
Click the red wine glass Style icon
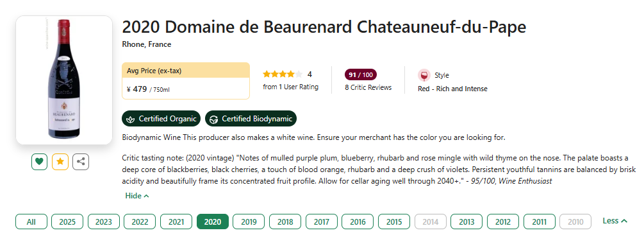(424, 75)
